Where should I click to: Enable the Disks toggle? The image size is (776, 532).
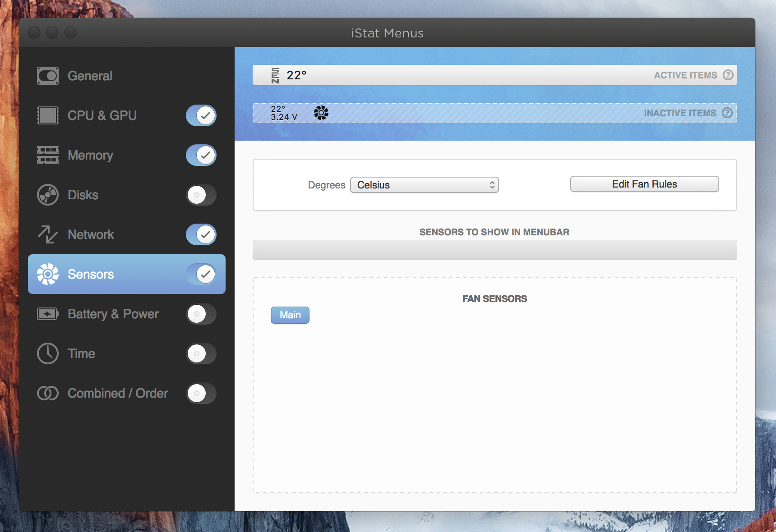pos(201,195)
